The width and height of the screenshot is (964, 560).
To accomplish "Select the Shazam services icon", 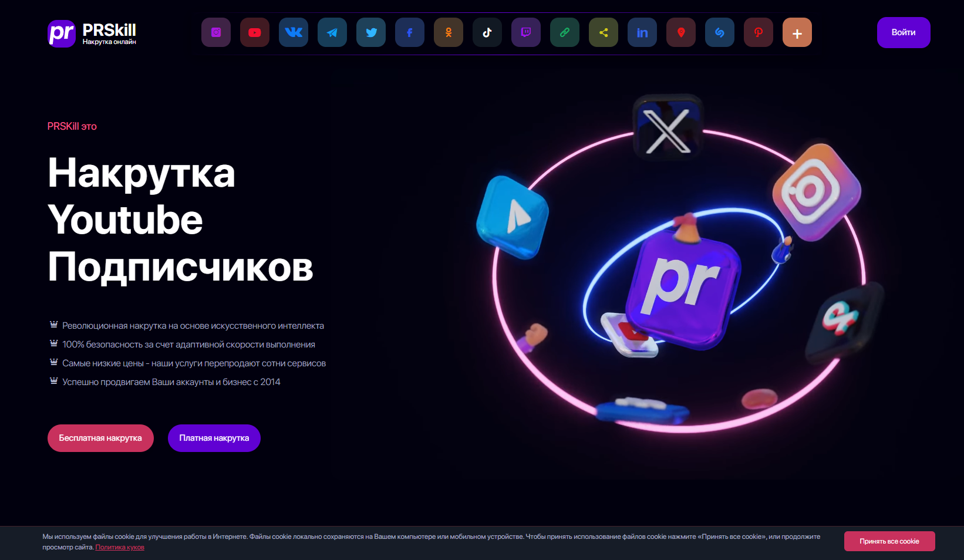I will (x=720, y=32).
